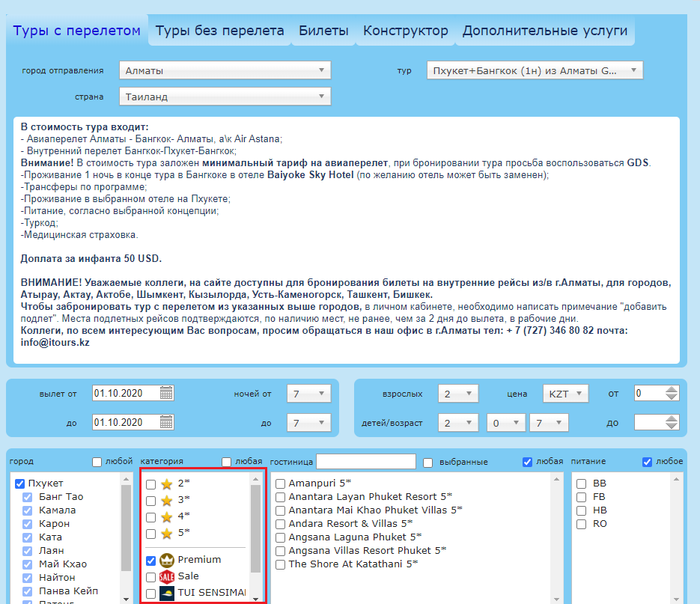Viewport: 700px width, 604px height.
Task: Expand the country dropdown Таиланд
Action: [x=225, y=97]
